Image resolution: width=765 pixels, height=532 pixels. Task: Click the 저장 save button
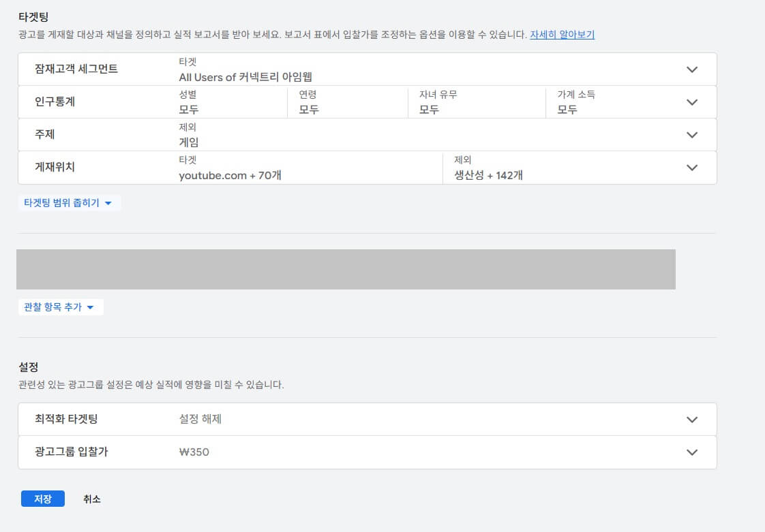42,499
